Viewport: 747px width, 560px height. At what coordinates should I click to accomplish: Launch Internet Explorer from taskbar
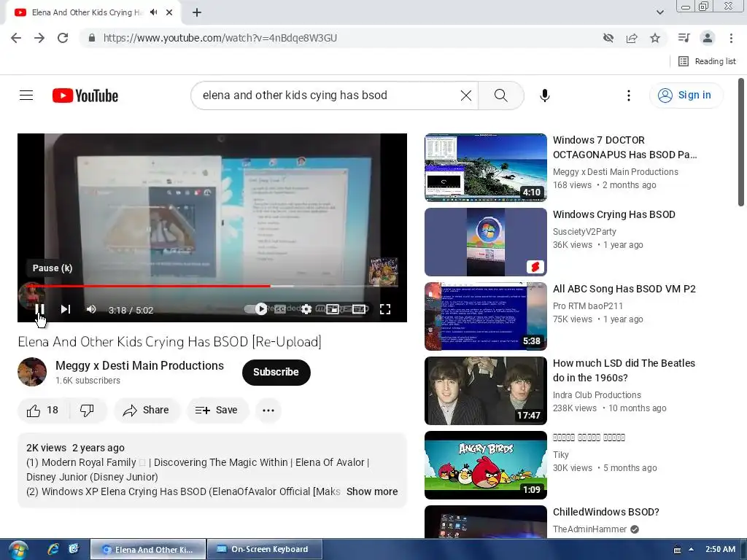(x=53, y=549)
